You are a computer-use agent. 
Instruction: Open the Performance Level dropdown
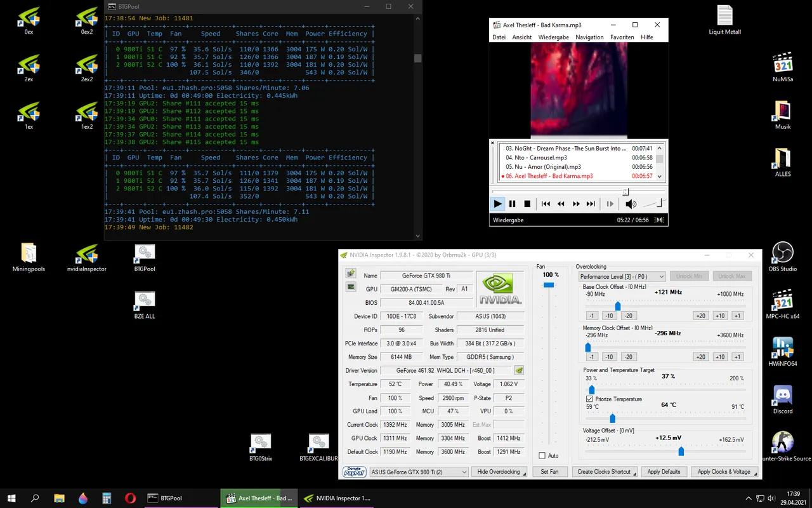622,277
